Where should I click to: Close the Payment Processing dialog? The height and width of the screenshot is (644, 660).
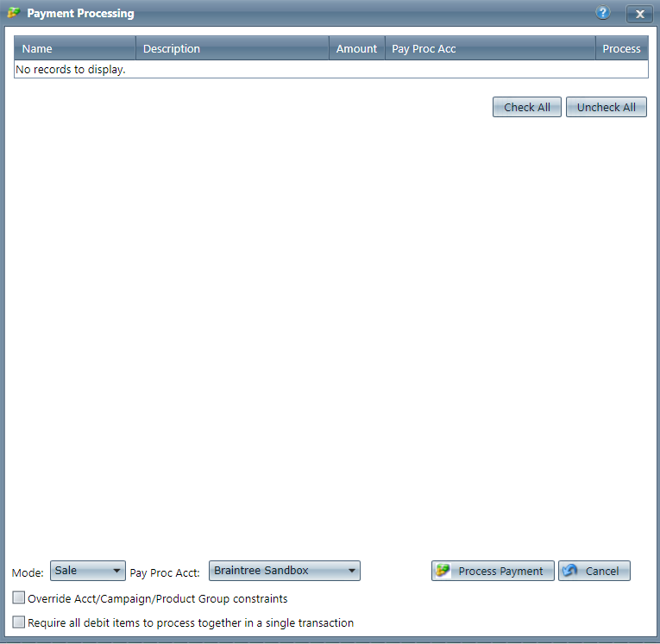pyautogui.click(x=639, y=14)
